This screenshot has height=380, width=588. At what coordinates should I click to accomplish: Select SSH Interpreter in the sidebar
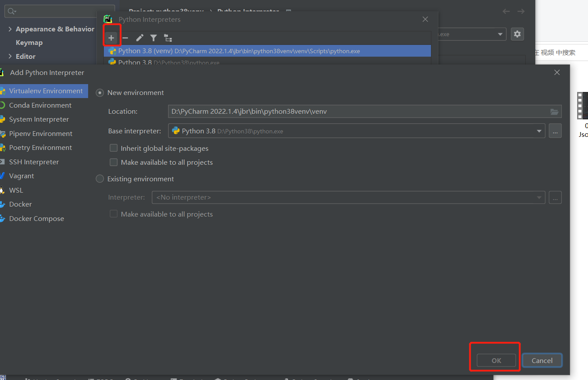click(x=44, y=162)
